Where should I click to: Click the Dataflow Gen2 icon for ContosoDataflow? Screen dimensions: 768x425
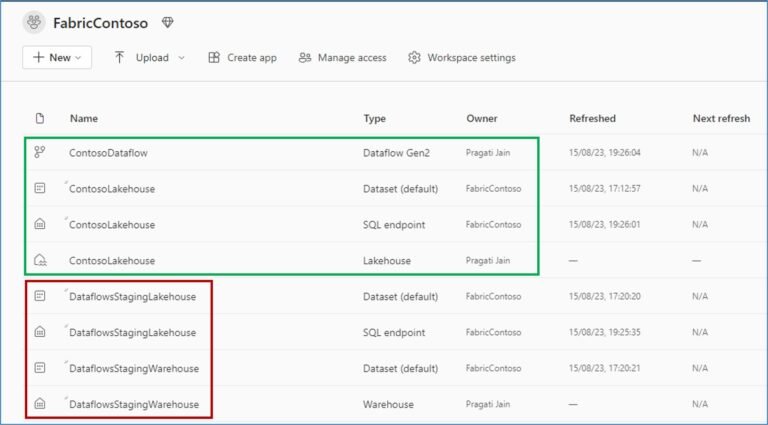coord(40,153)
